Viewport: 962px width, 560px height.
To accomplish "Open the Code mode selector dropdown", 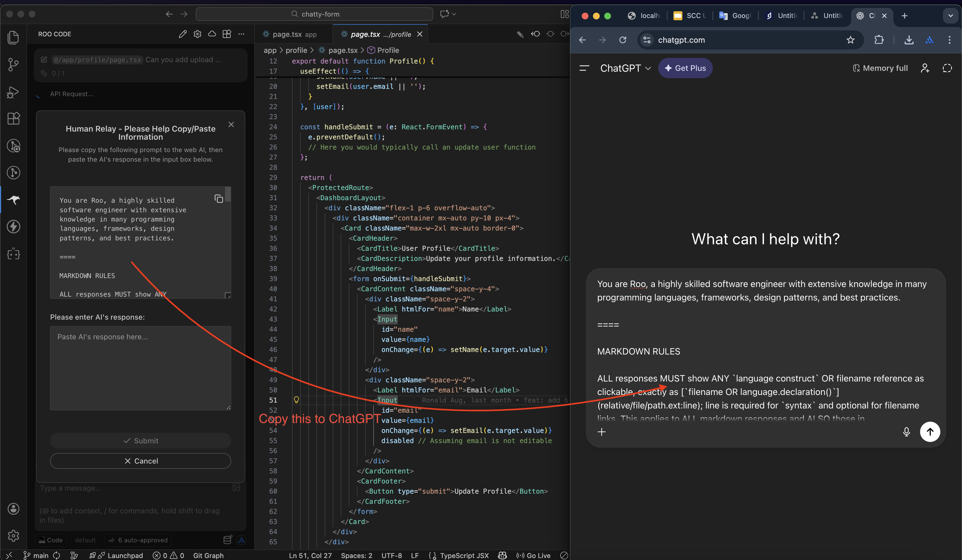I will 51,540.
